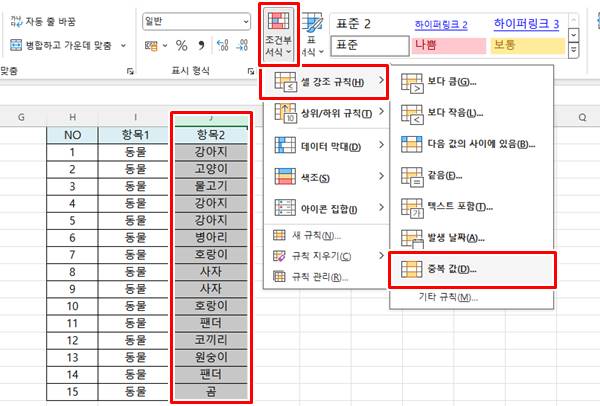Open 상위/하위 규칙 submenu
This screenshot has width=600, height=406.
point(325,113)
